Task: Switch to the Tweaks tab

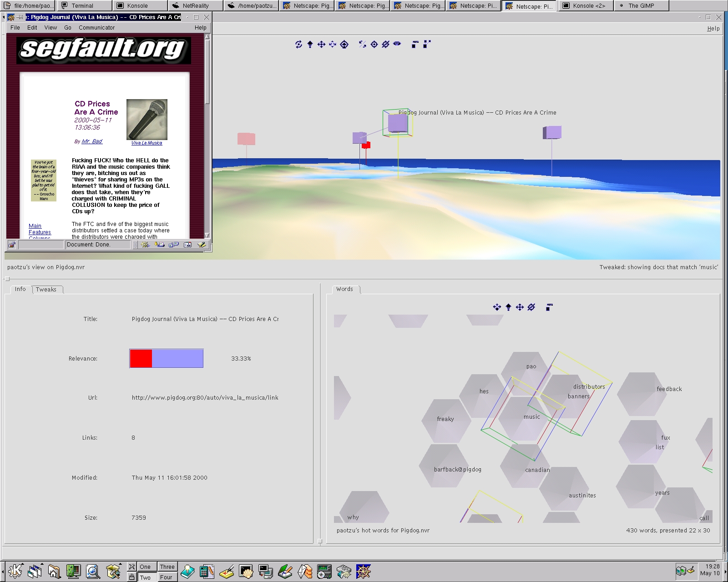Action: pos(46,290)
